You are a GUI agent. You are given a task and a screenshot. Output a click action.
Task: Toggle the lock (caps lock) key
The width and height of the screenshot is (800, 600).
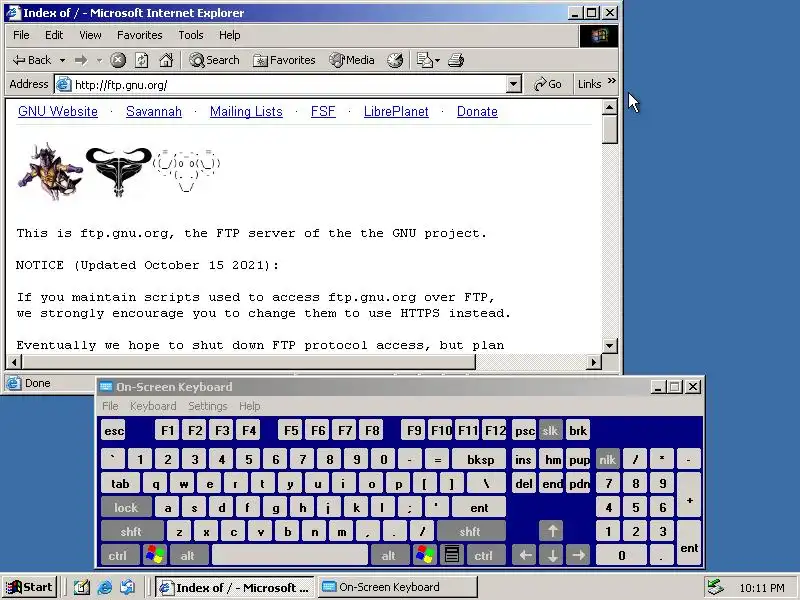126,508
